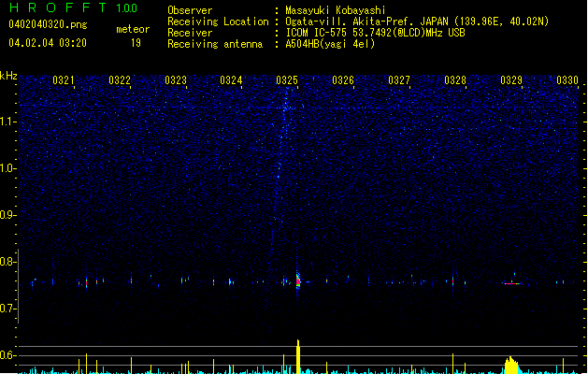Click the Receiving Location label

[218, 22]
